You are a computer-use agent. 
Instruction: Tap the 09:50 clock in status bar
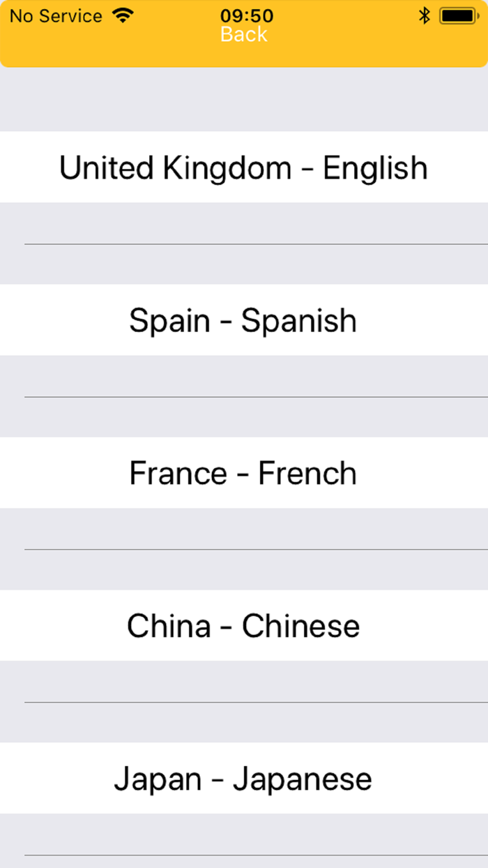(x=247, y=15)
